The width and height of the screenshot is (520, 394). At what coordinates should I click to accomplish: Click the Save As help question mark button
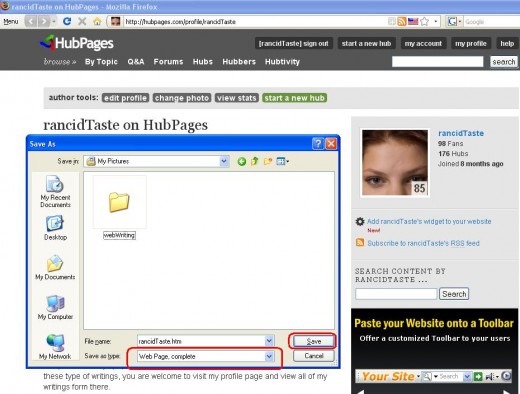tap(318, 144)
